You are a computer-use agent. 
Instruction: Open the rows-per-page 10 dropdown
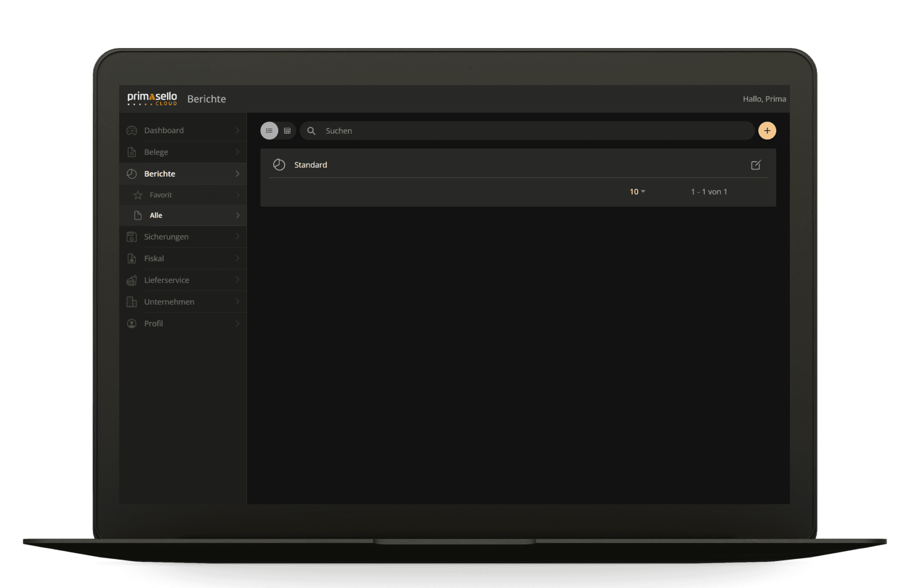[637, 191]
